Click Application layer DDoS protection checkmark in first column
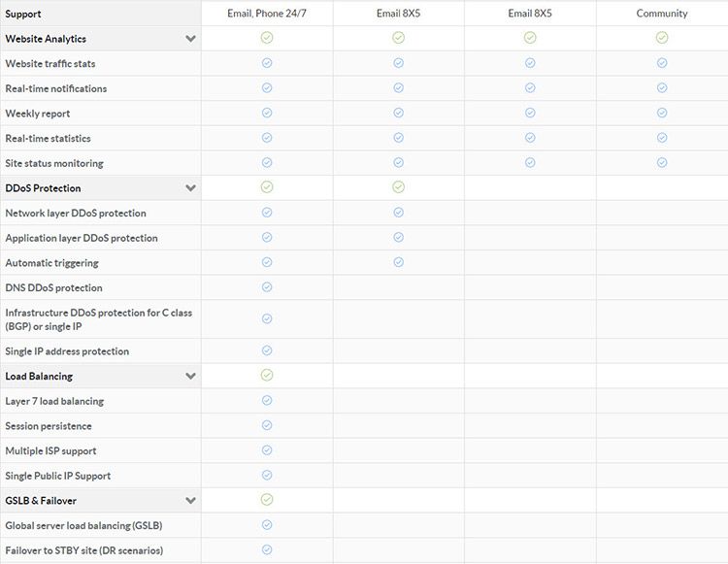 click(x=267, y=237)
